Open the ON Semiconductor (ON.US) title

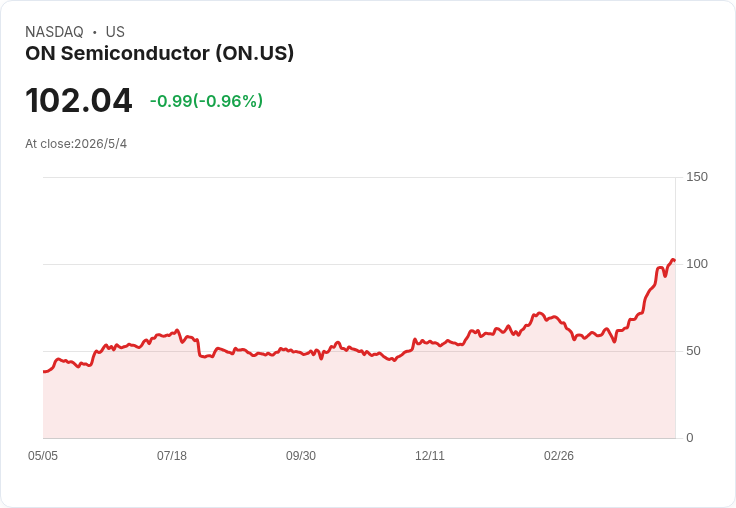point(160,53)
